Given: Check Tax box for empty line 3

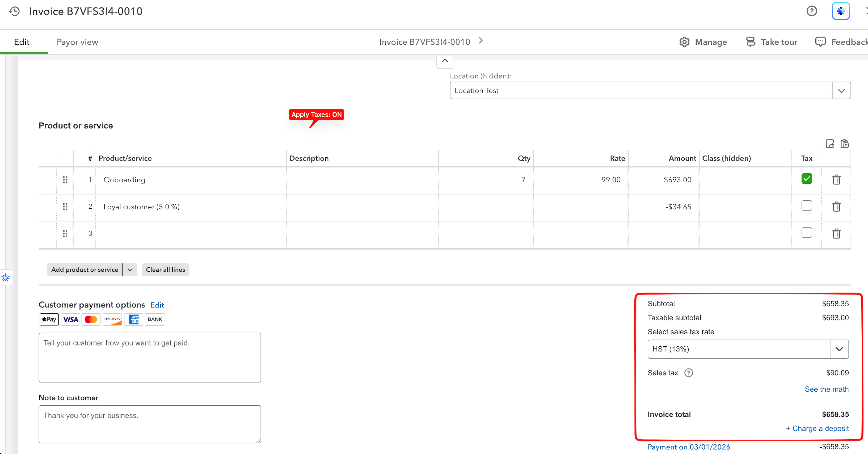Looking at the screenshot, I should 806,233.
